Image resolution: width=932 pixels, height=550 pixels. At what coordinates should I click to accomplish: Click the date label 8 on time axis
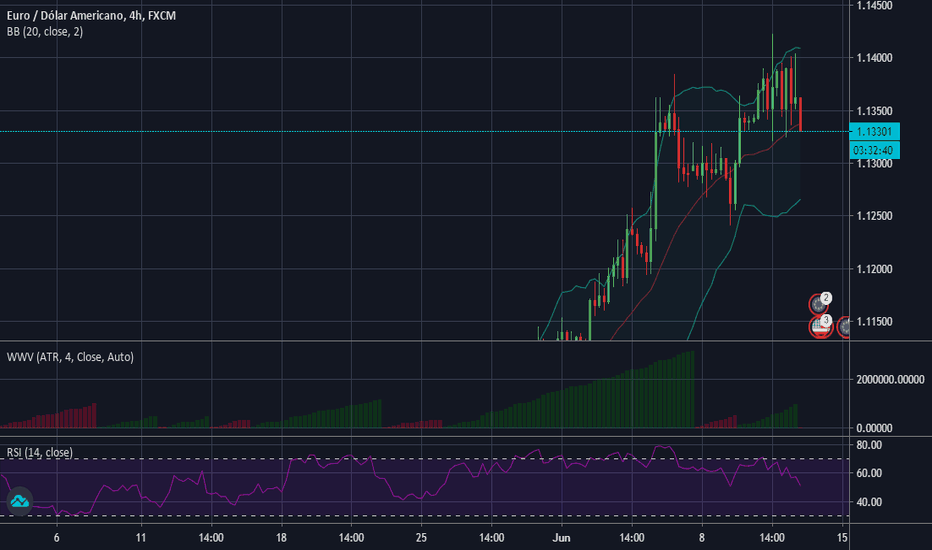tap(701, 538)
